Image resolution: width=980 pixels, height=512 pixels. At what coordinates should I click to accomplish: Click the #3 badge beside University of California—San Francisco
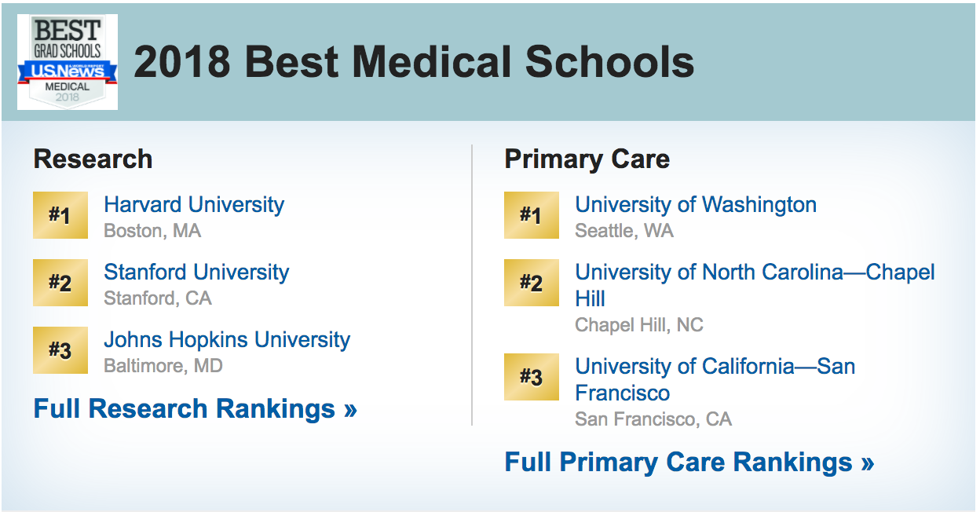(x=532, y=377)
